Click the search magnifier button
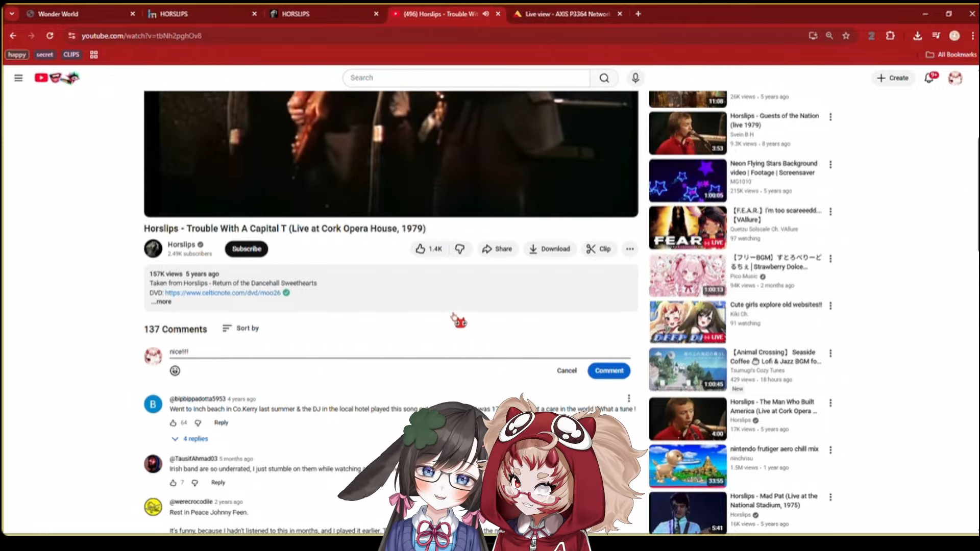 [604, 78]
